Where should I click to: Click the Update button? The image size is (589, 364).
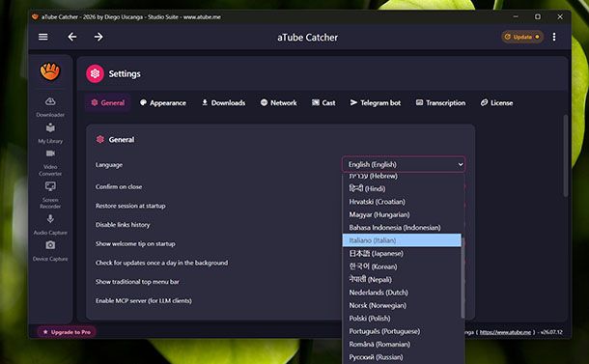click(522, 37)
